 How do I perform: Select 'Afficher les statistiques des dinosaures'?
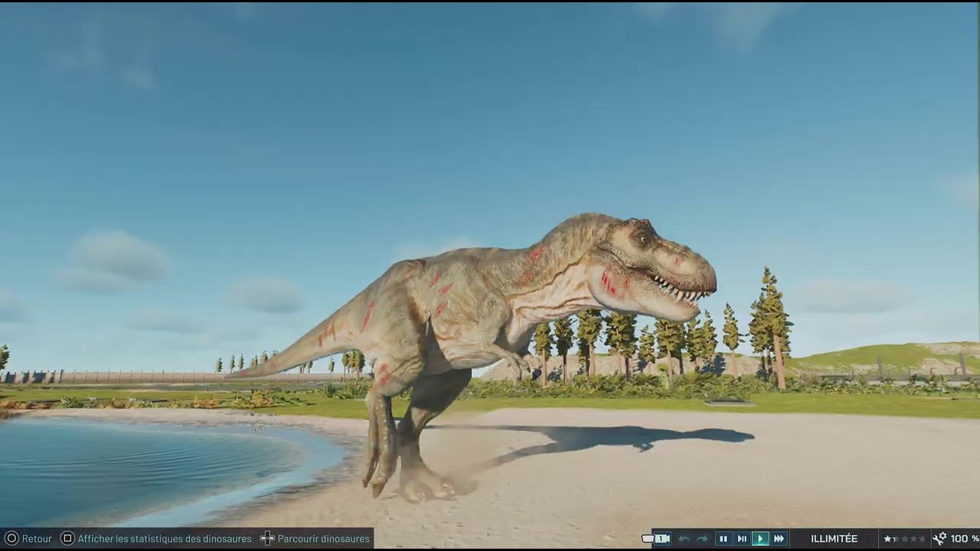coord(165,539)
